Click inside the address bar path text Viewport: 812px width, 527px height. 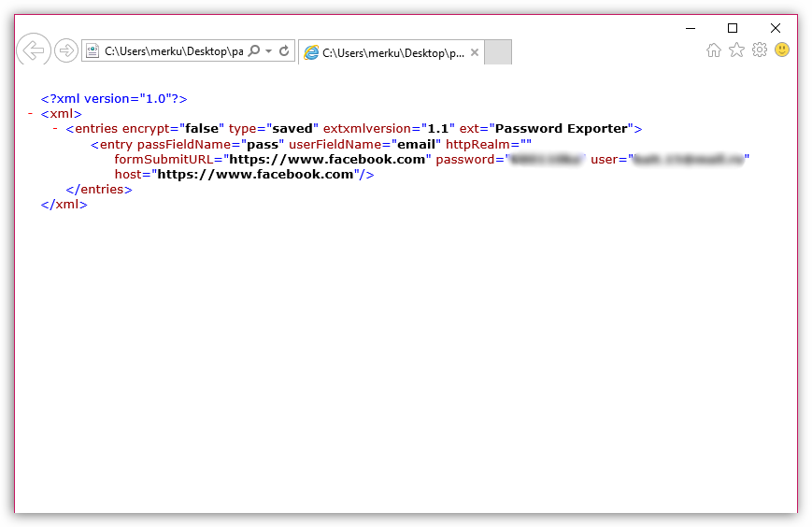173,51
